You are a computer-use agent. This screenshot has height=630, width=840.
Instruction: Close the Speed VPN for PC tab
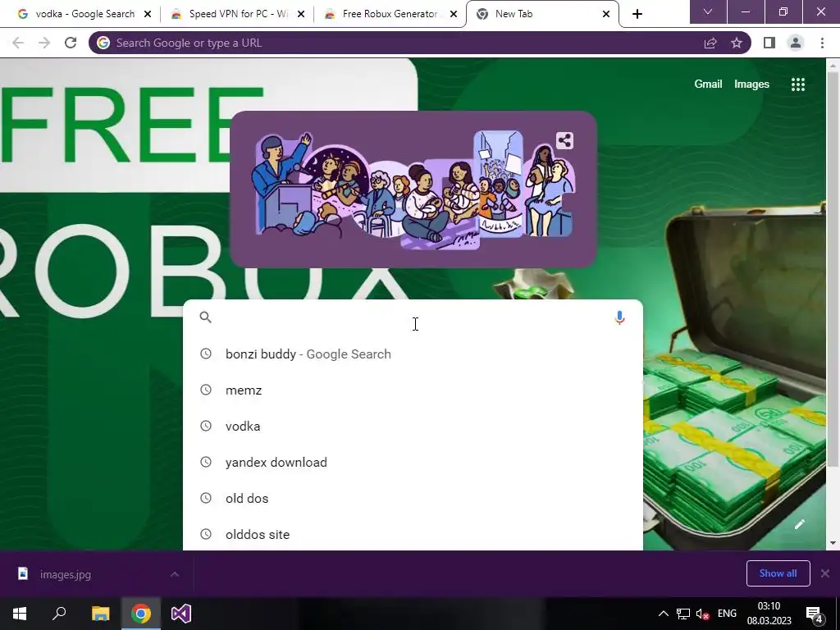pos(301,14)
